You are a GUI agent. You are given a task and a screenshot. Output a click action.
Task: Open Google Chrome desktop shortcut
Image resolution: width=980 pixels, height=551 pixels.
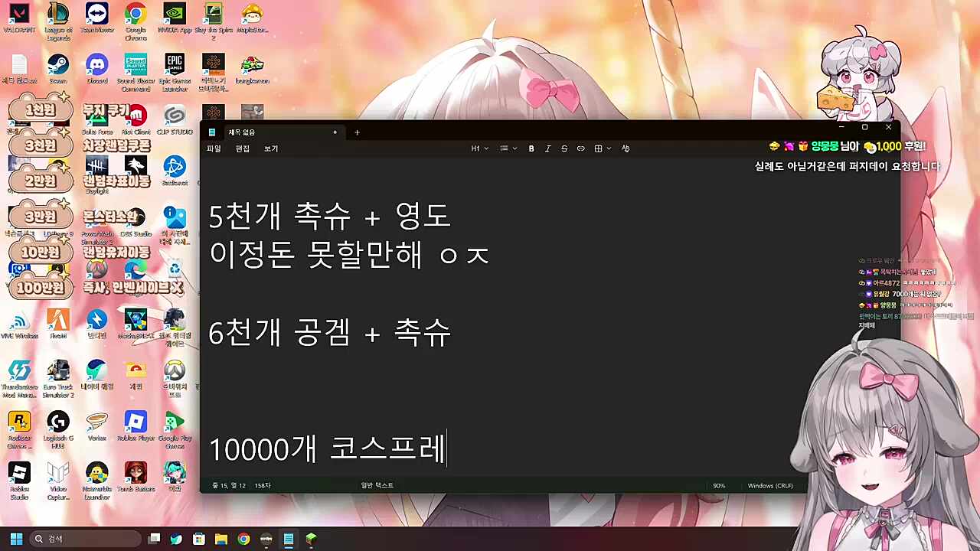pos(136,21)
